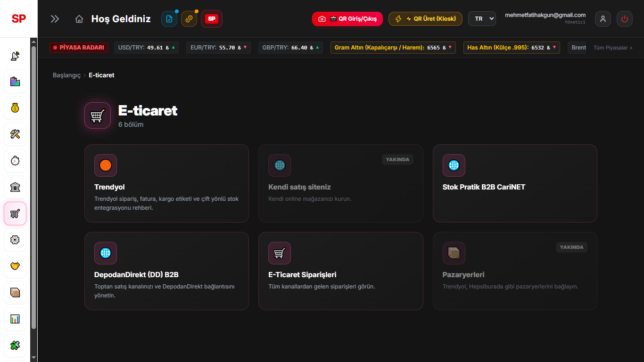Click the EUR/TRY rate chip

pos(219,48)
